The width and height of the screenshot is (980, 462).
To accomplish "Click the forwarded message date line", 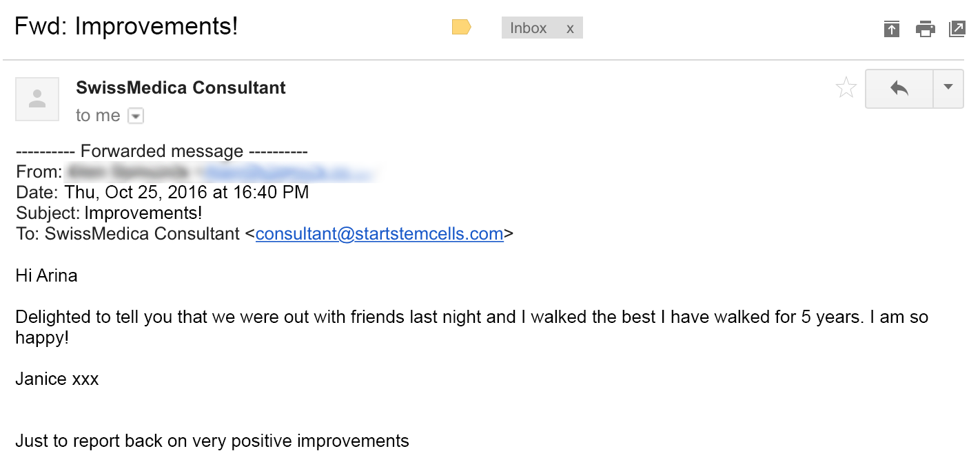I will click(163, 193).
